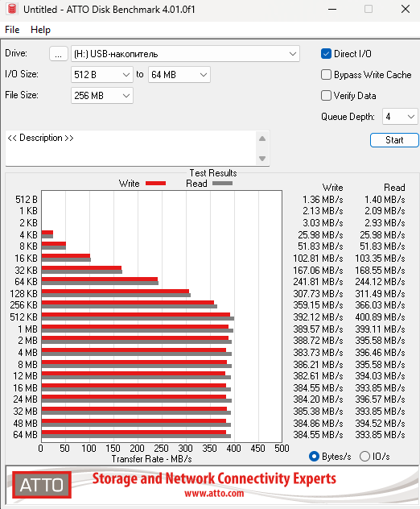
Task: Click the 1 MB read value 399.11 MB/s
Action: [380, 329]
